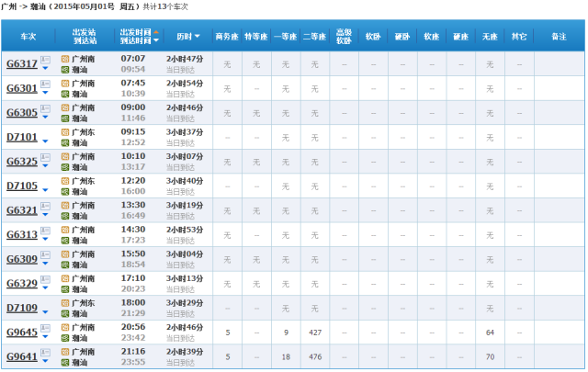This screenshot has width=588, height=372.
Task: Sort trains by 历时 duration header
Action: pos(187,38)
